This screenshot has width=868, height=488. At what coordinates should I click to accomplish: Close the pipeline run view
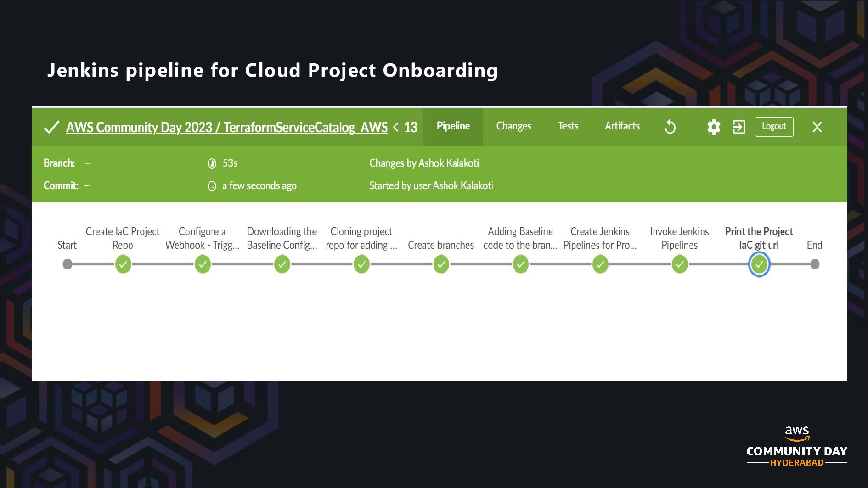[x=817, y=127]
